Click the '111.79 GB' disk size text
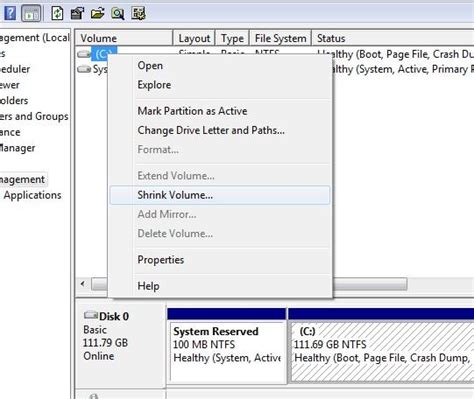474x399 pixels. coord(105,343)
